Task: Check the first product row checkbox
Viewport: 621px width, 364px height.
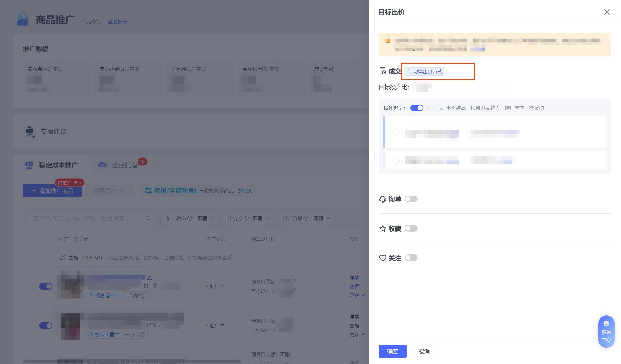Action: click(x=31, y=286)
